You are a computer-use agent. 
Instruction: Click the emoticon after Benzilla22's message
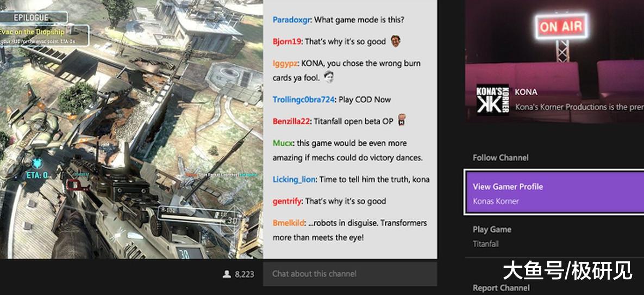pos(402,120)
